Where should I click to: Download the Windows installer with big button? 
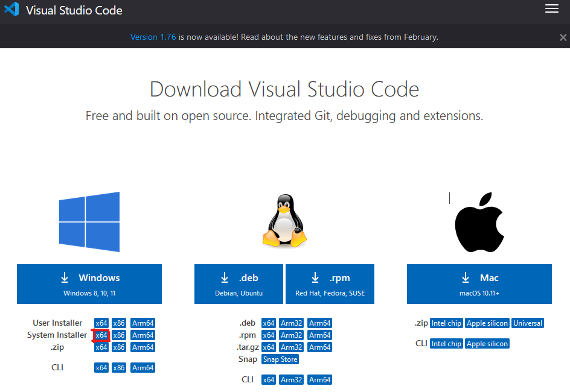(89, 283)
